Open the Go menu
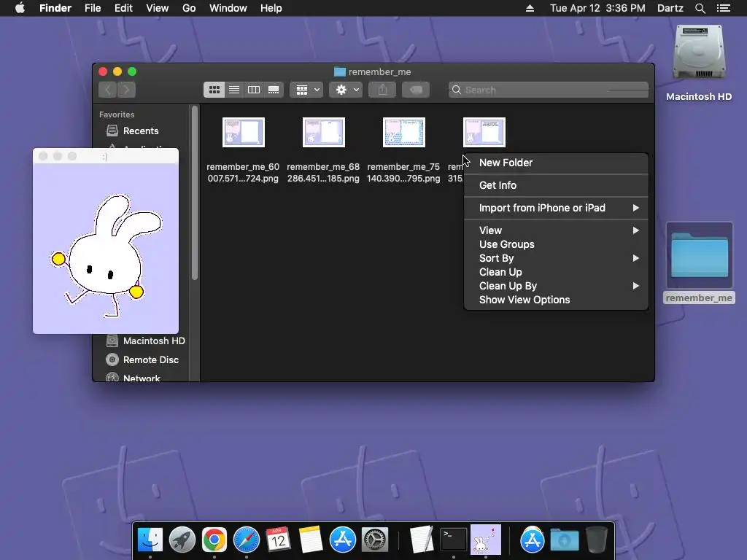 (189, 8)
